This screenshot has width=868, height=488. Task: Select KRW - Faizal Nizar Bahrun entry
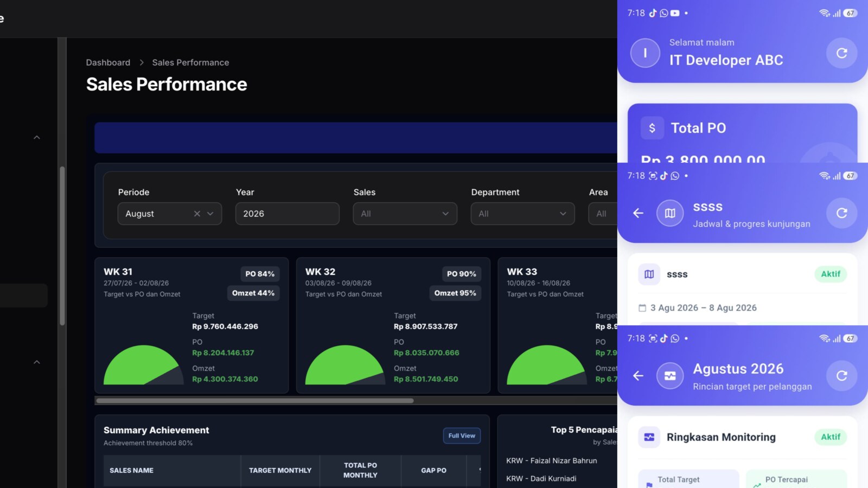(x=552, y=460)
